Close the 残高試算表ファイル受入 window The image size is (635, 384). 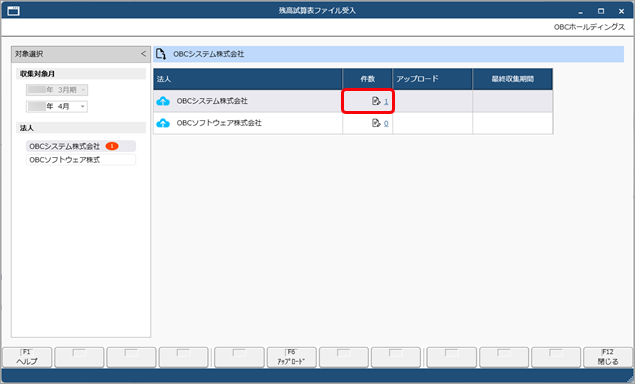pos(621,11)
